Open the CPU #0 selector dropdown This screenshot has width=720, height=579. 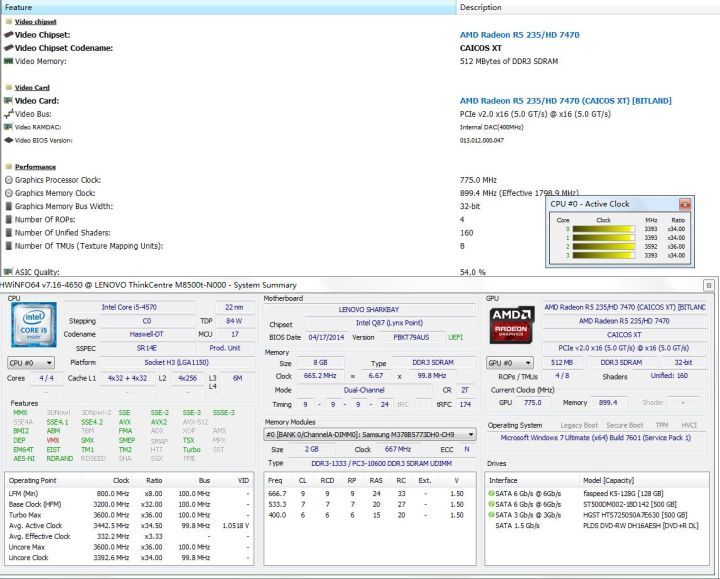29,362
